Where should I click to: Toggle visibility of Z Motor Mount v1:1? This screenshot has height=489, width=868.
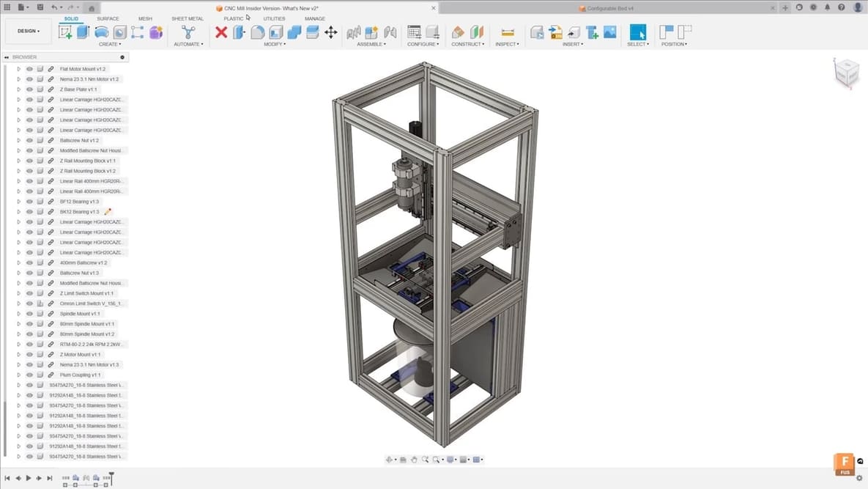29,354
